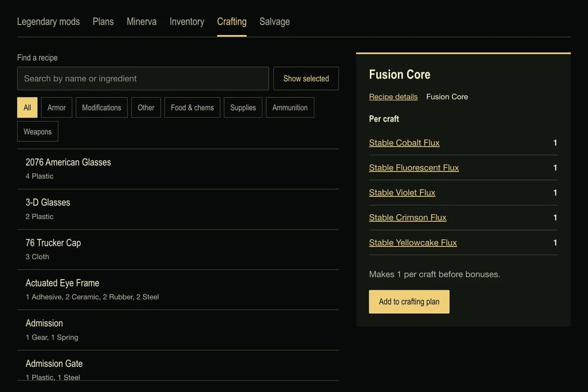Switch to the Plans tab
The height and width of the screenshot is (392, 588).
[x=103, y=22]
